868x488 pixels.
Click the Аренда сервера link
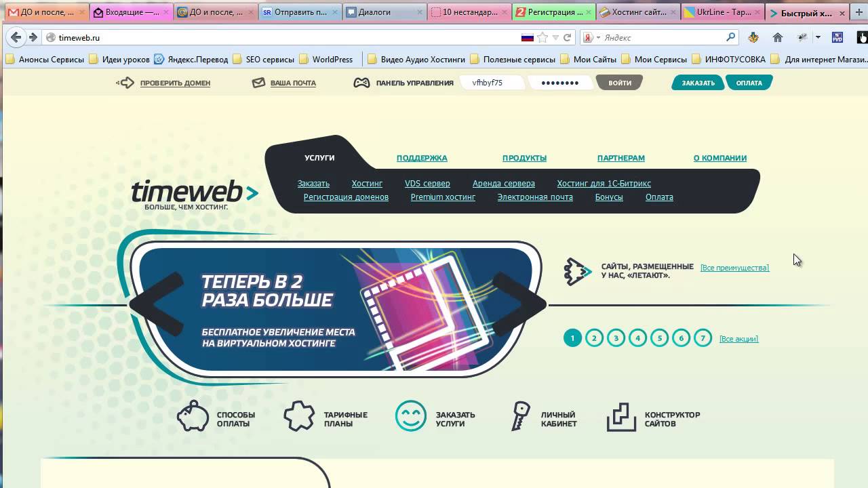(504, 184)
